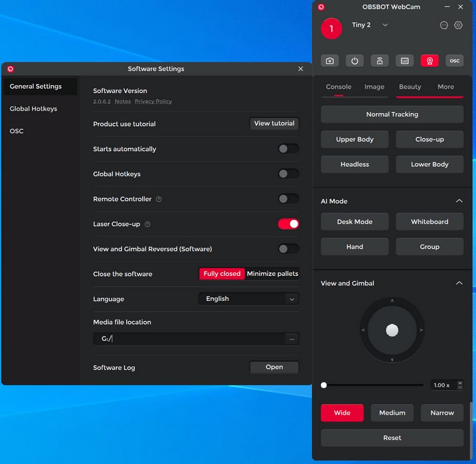Open Global Hotkeys in the sidebar
The image size is (476, 464).
tap(33, 109)
